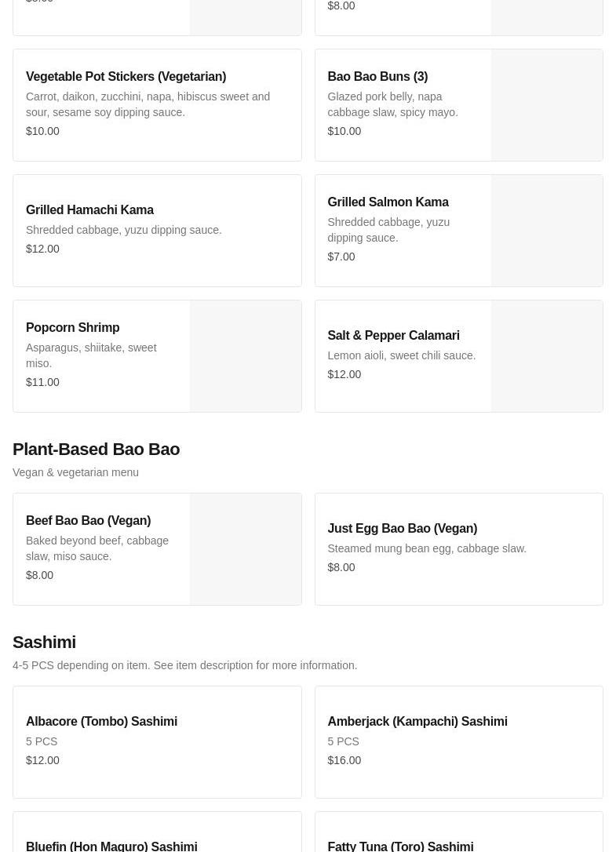Open the Vegetable Pot Stickers (Vegetarian) item
This screenshot has height=852, width=616.
pyautogui.click(x=126, y=77)
